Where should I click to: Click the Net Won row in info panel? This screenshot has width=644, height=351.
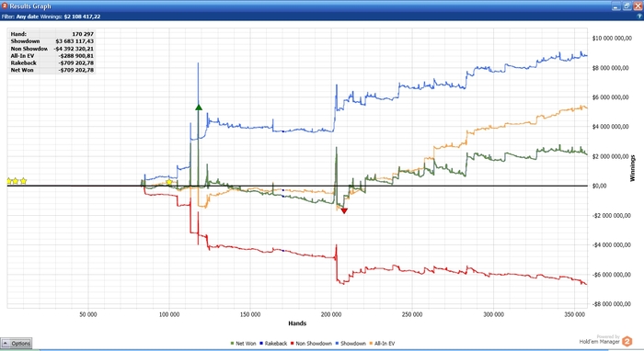point(52,70)
